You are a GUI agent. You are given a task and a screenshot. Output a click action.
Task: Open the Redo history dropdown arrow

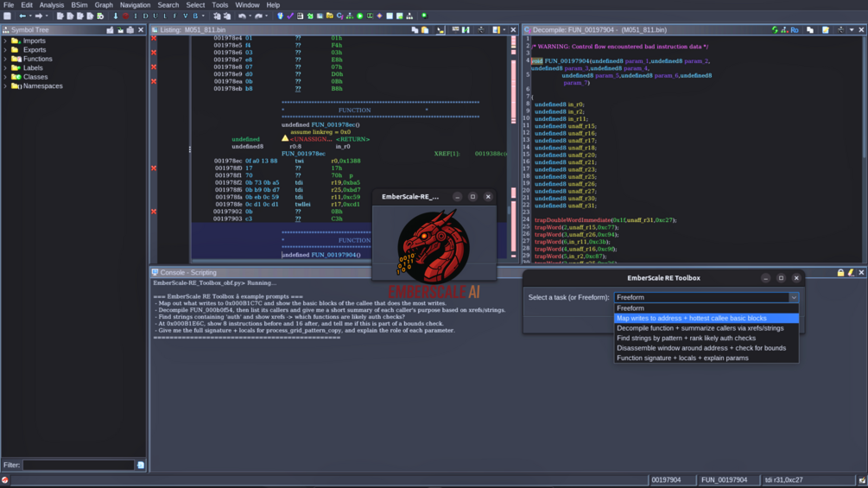[x=266, y=16]
